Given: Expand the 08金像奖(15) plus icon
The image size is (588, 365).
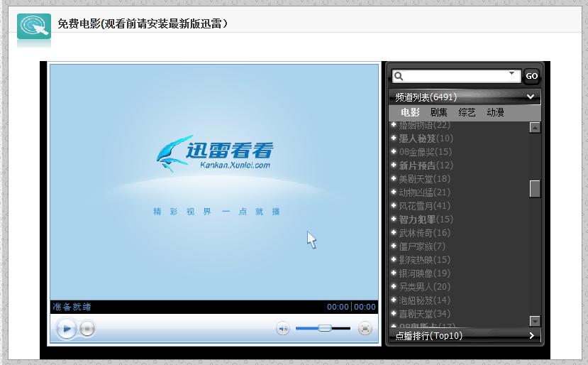Looking at the screenshot, I should [x=394, y=151].
